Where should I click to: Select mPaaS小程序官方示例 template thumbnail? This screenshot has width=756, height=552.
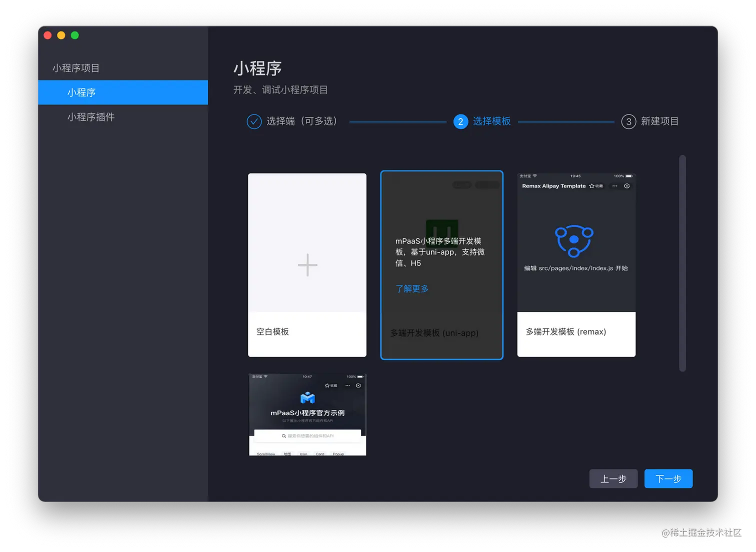307,414
